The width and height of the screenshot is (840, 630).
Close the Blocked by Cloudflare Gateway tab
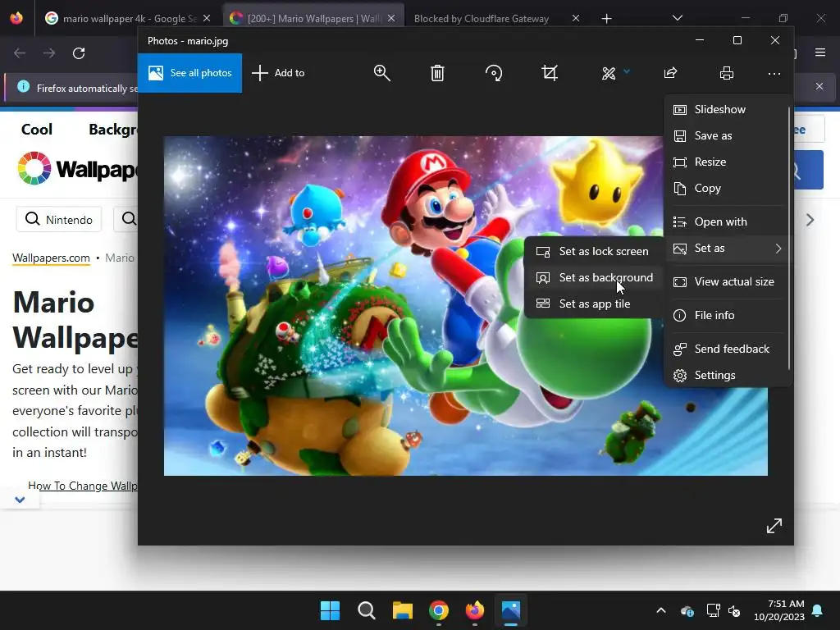tap(575, 18)
